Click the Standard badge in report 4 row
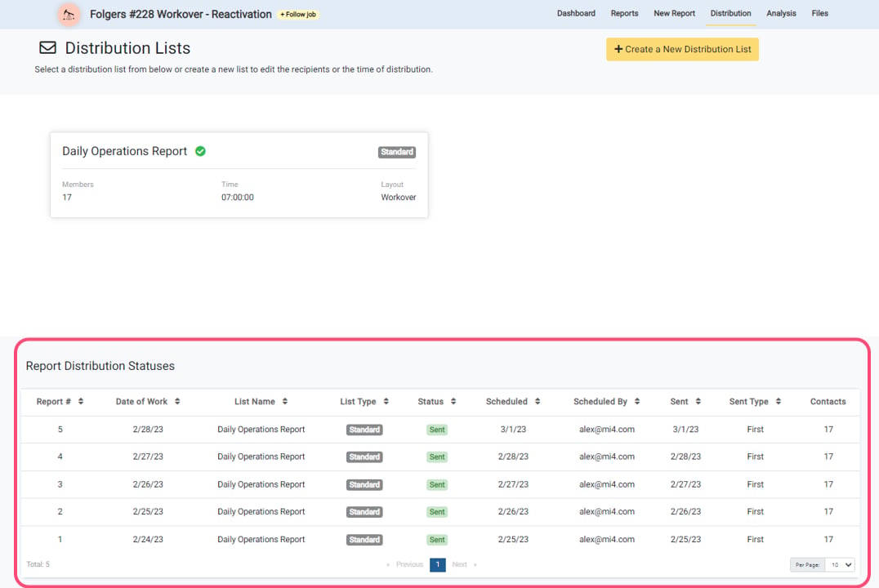This screenshot has width=879, height=588. pyautogui.click(x=364, y=457)
